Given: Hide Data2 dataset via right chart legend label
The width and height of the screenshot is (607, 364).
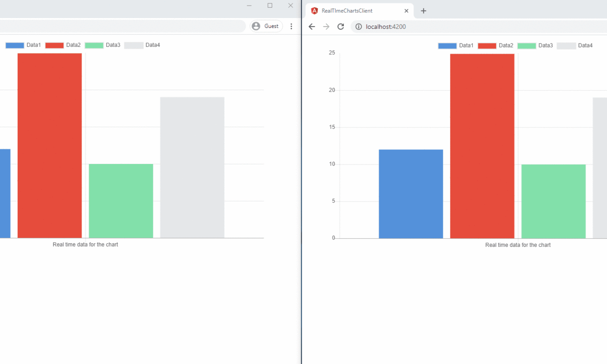Looking at the screenshot, I should pyautogui.click(x=506, y=45).
